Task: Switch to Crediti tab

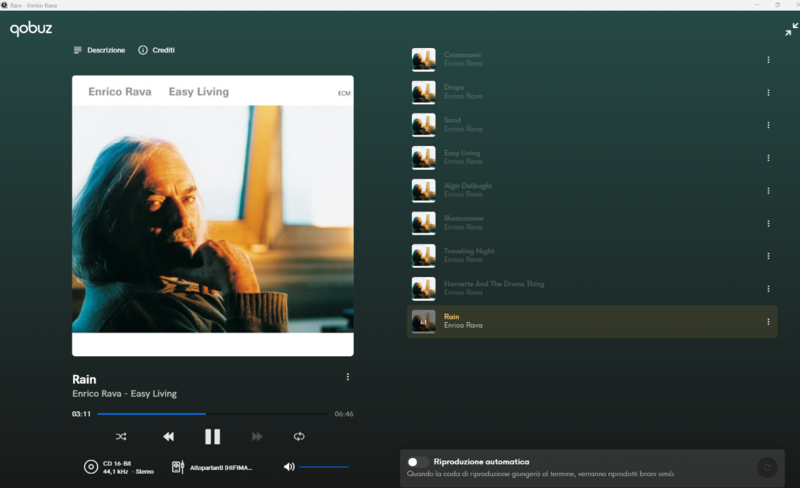Action: [156, 50]
